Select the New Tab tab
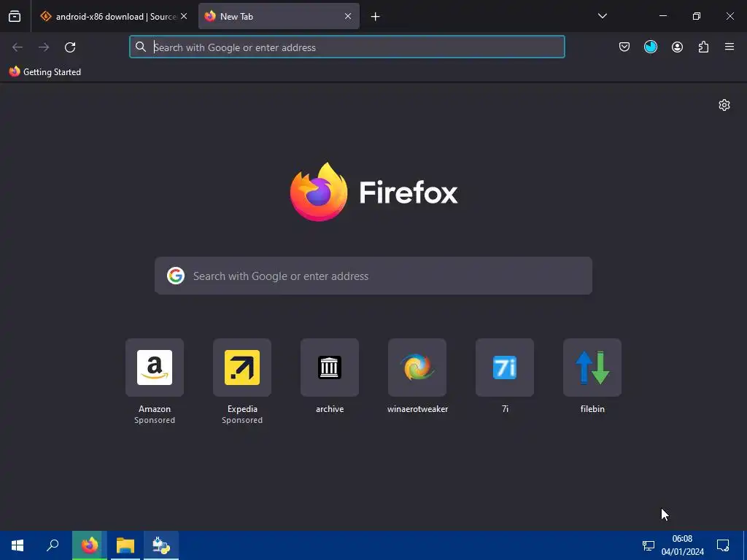The image size is (747, 560). 279,17
